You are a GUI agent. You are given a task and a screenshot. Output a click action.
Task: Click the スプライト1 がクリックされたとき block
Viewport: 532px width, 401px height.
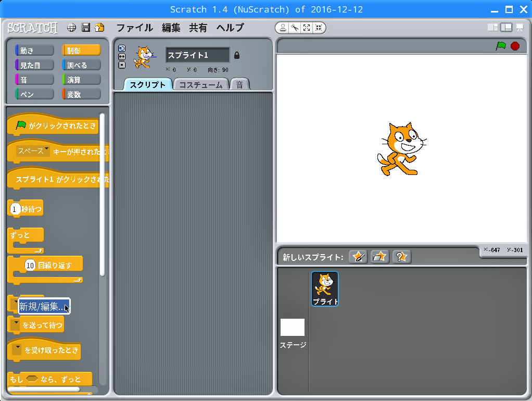coord(58,178)
